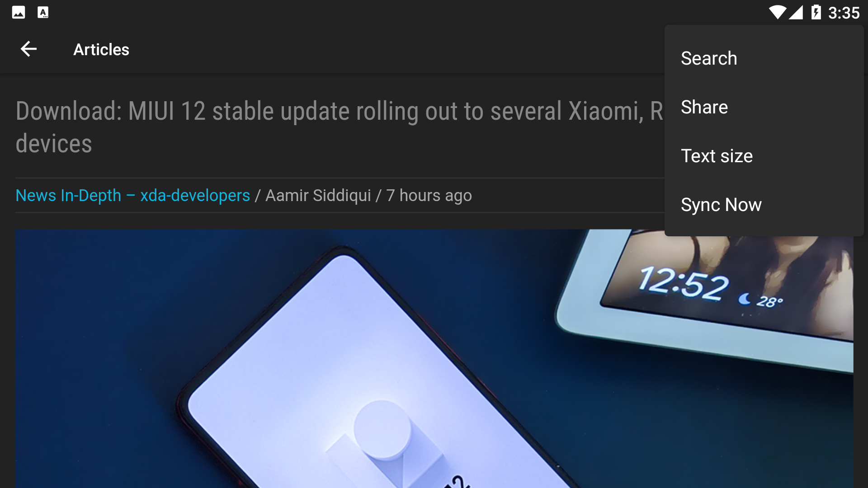This screenshot has height=488, width=868.
Task: Tap the MIUI 12 article headline
Action: coord(339,127)
